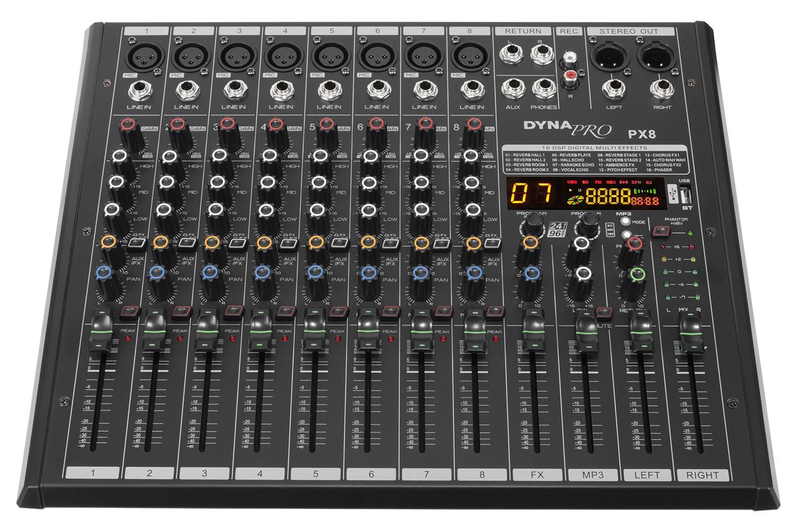This screenshot has height=532, width=797.
Task: Click the STEREO OUT right XLR connector
Action: pyautogui.click(x=657, y=55)
